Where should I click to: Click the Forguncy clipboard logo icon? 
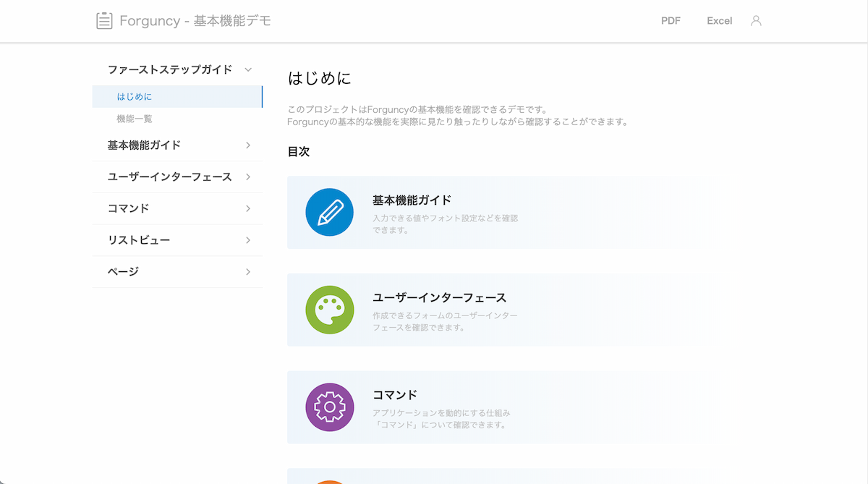click(103, 20)
